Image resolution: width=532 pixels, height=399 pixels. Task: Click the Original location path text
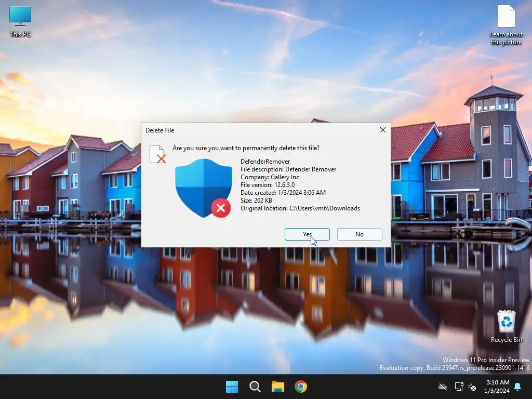[x=300, y=208]
